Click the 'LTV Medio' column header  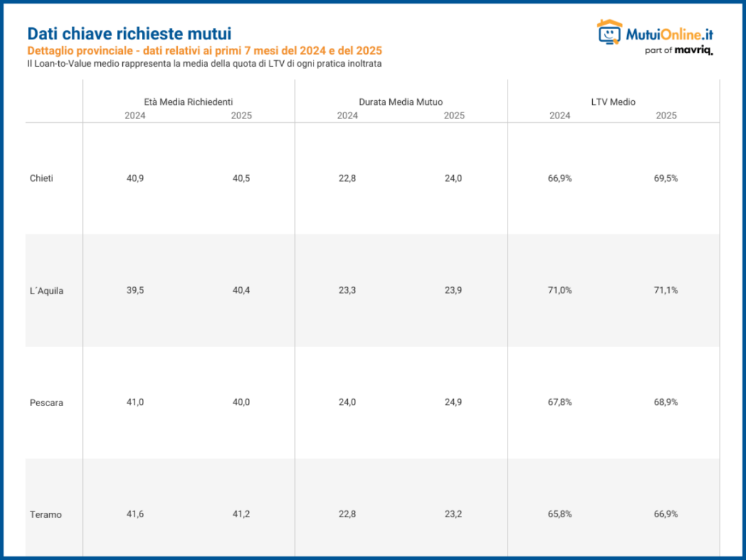(x=613, y=102)
